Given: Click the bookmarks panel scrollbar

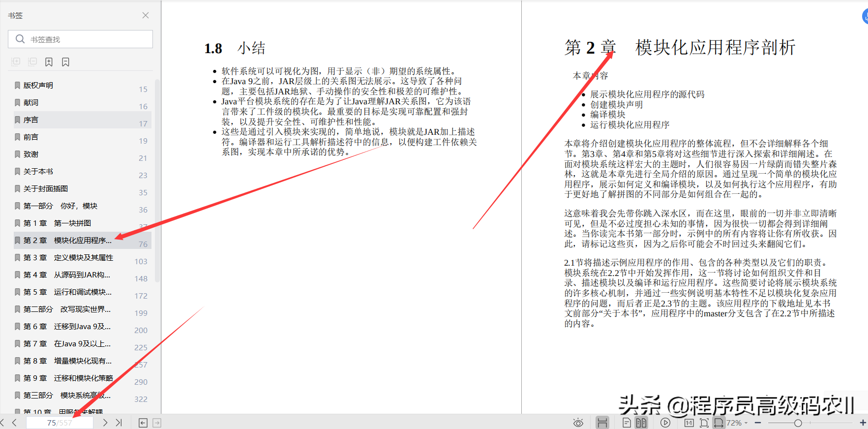Looking at the screenshot, I should (x=157, y=181).
